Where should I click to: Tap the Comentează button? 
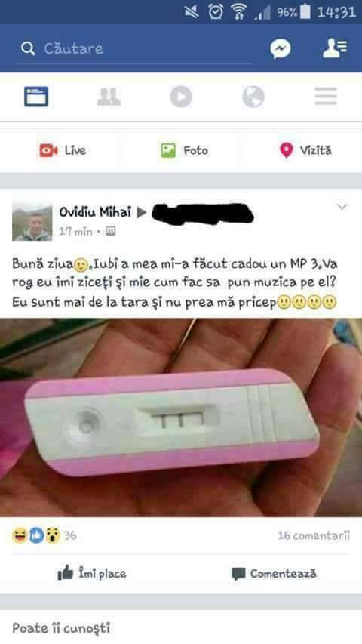tap(274, 573)
